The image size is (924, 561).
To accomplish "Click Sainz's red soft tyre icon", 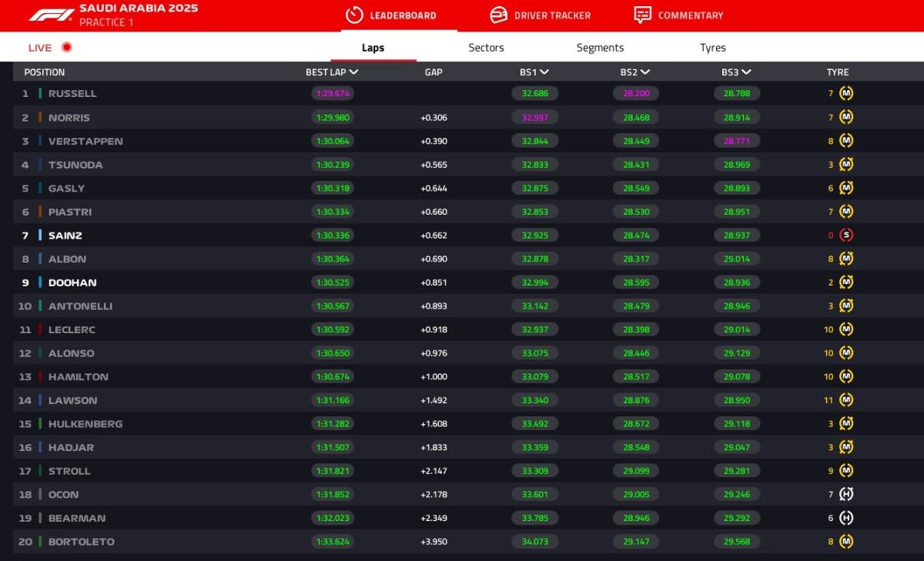I will (846, 235).
